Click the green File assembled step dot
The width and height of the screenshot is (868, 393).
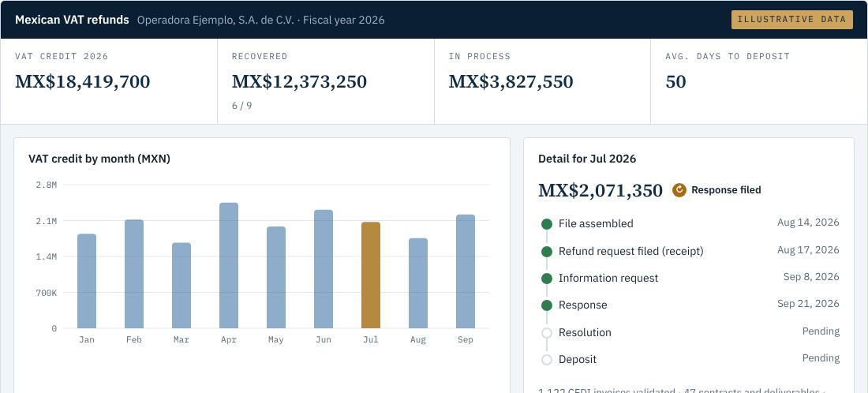tap(546, 224)
